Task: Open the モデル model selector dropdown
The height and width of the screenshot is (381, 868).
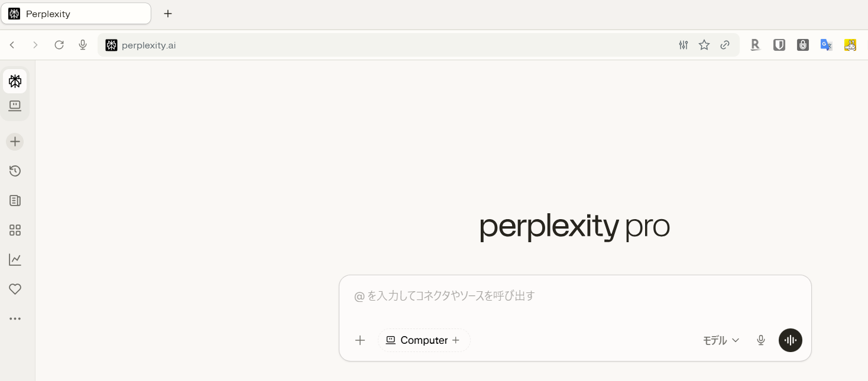Action: pyautogui.click(x=720, y=340)
